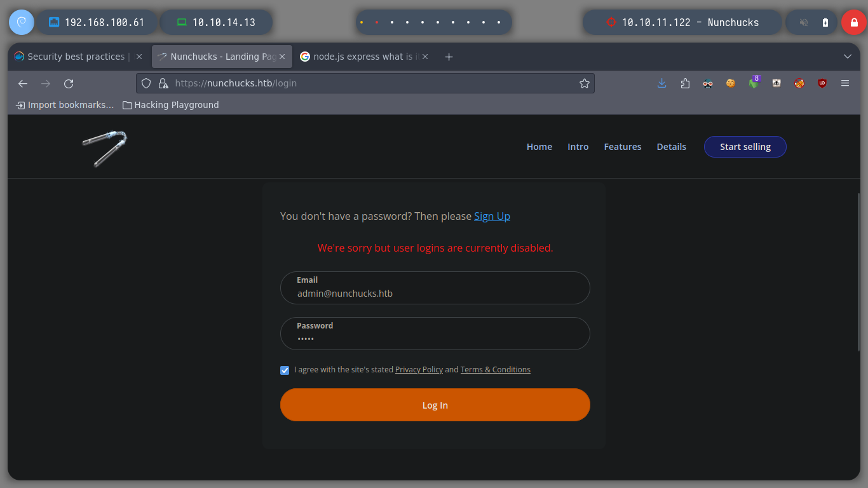Click the Nunchucks logo image
Image resolution: width=868 pixels, height=488 pixels.
[105, 148]
